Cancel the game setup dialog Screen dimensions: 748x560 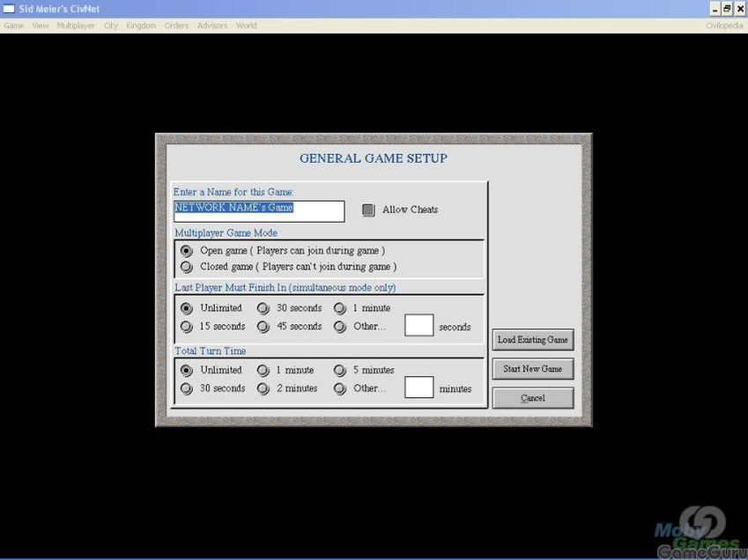(533, 398)
